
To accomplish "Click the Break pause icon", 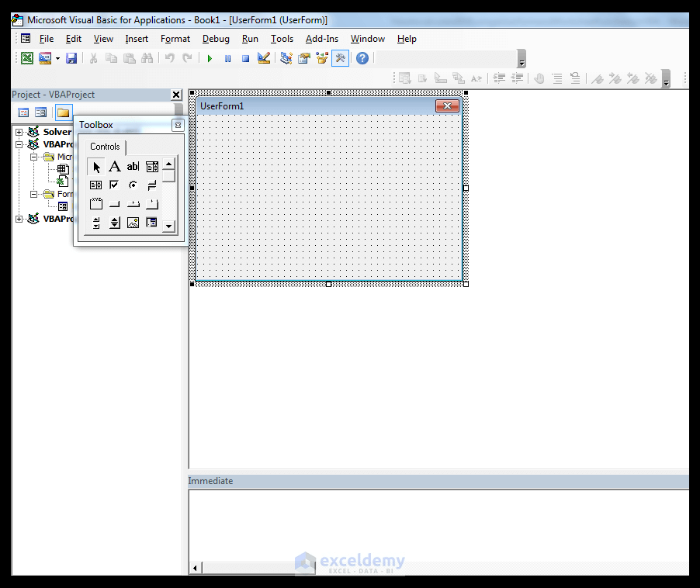I will [x=227, y=58].
